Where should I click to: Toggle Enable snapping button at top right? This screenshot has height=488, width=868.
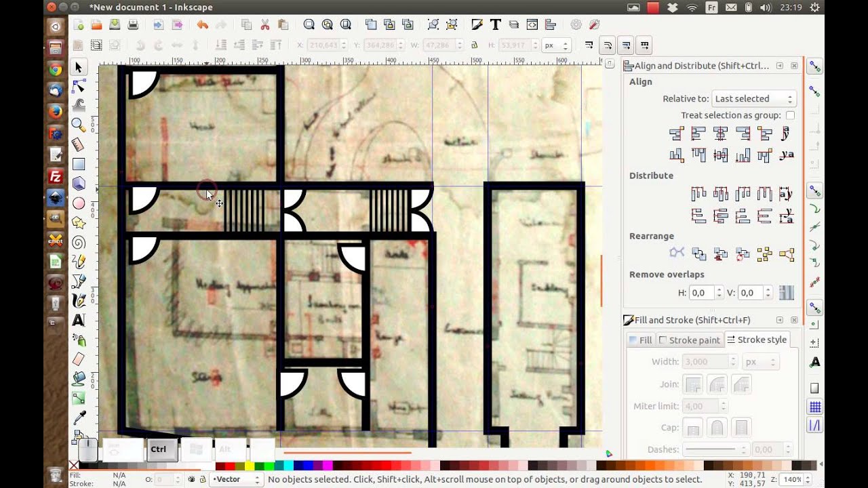pos(814,66)
